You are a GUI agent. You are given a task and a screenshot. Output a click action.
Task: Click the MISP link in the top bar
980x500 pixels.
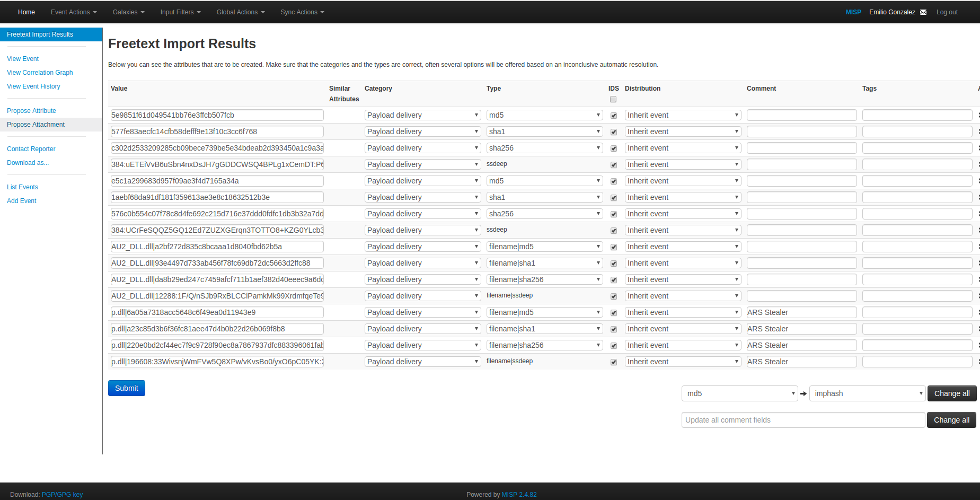(853, 12)
